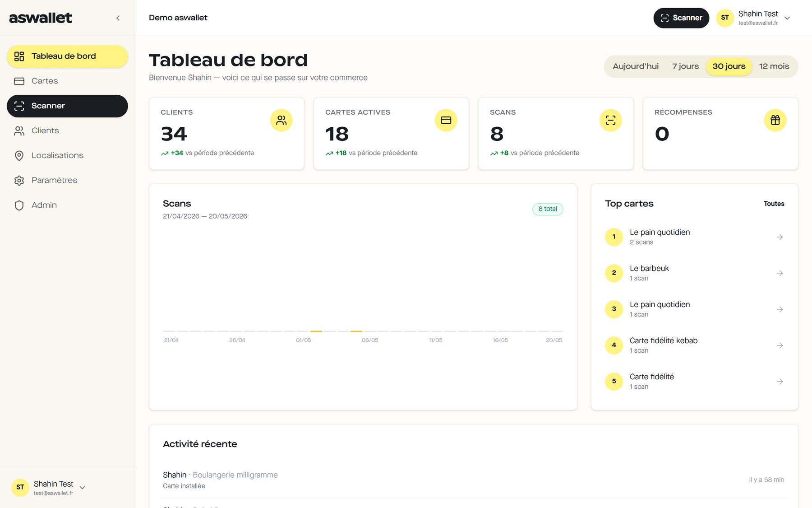Click the ST avatar in top bar
The width and height of the screenshot is (812, 508).
[x=725, y=18]
